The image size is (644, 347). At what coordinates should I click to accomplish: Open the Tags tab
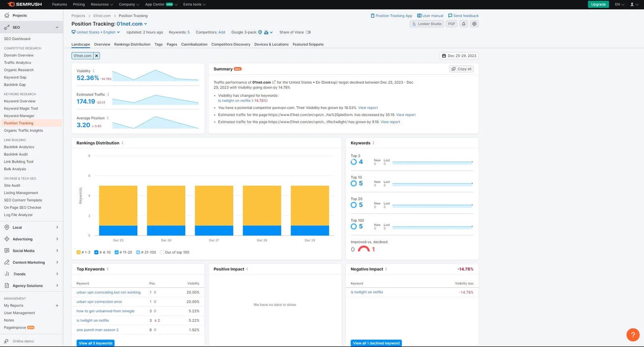coord(159,44)
